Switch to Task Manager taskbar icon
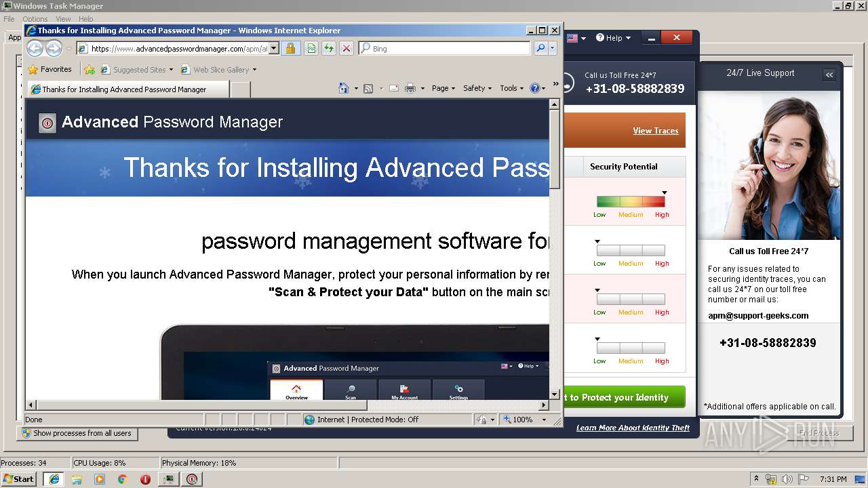868x488 pixels. click(x=168, y=479)
